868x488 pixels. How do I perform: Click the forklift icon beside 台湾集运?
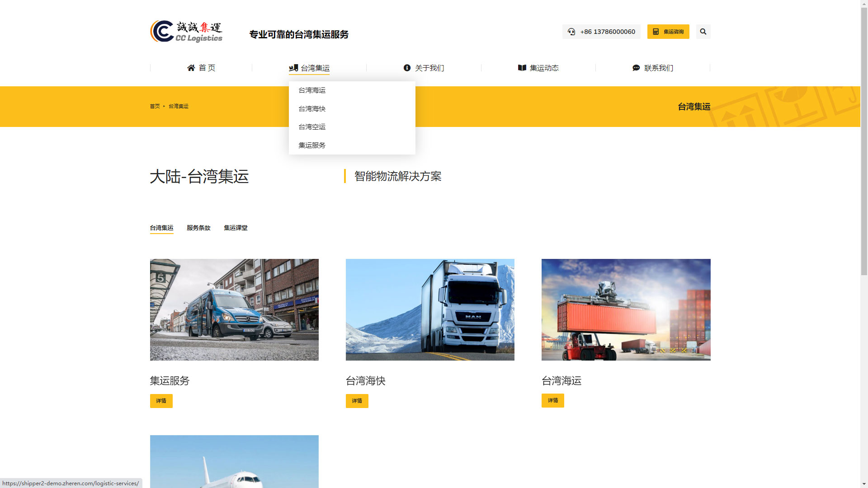293,68
